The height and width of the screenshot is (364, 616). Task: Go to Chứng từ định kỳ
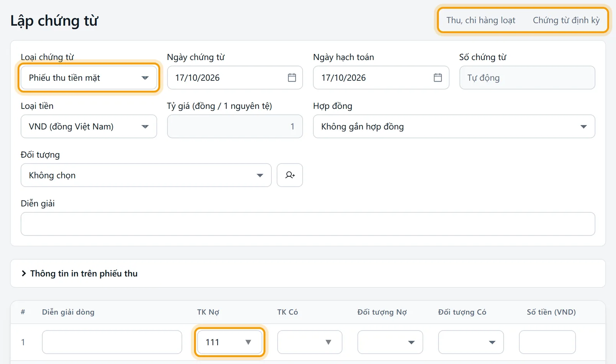566,20
